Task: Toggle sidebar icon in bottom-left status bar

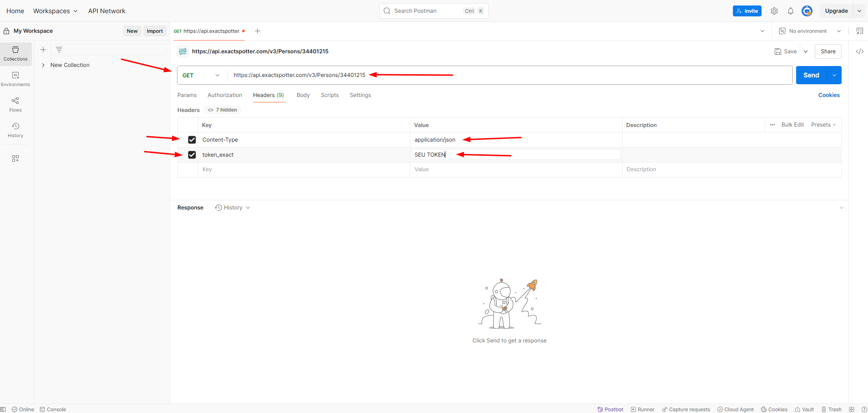Action: 3,409
